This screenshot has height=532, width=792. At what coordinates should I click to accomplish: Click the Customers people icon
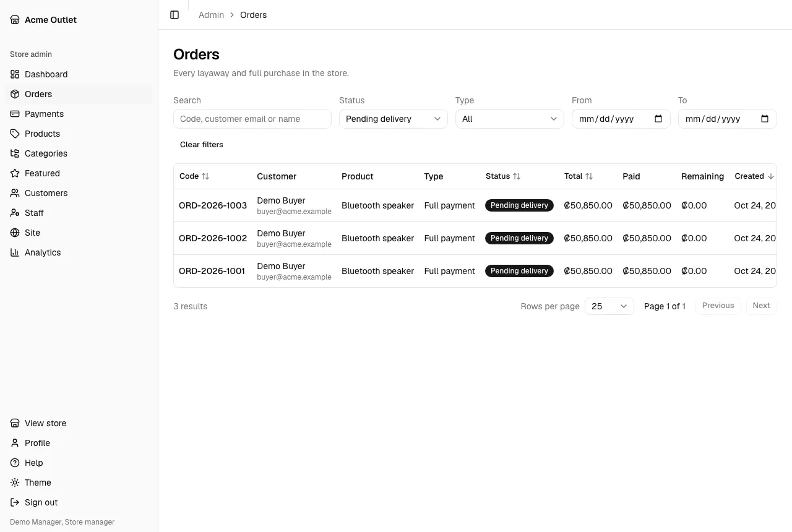coord(15,193)
